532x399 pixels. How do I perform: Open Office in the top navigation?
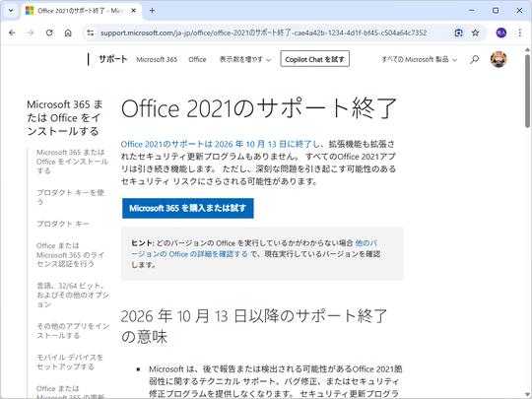(x=197, y=59)
